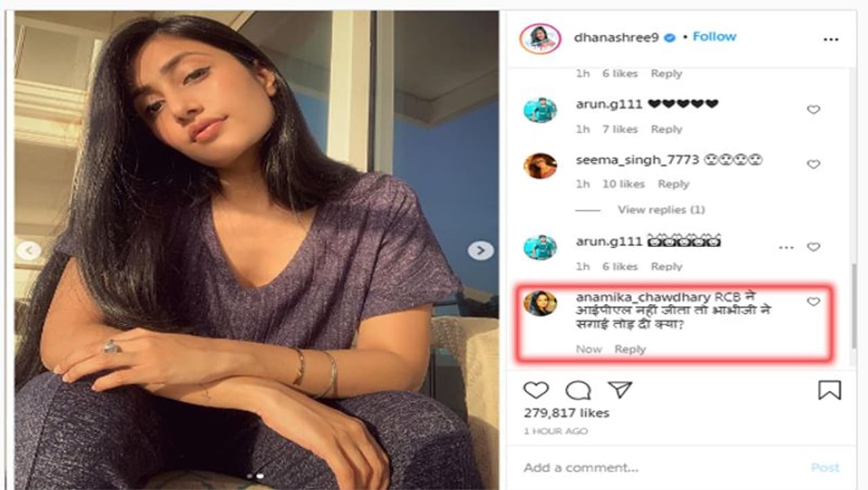Screen dimensions: 868x490
Task: Expand View replies (1) under seema_singh_7773
Action: pyautogui.click(x=660, y=210)
